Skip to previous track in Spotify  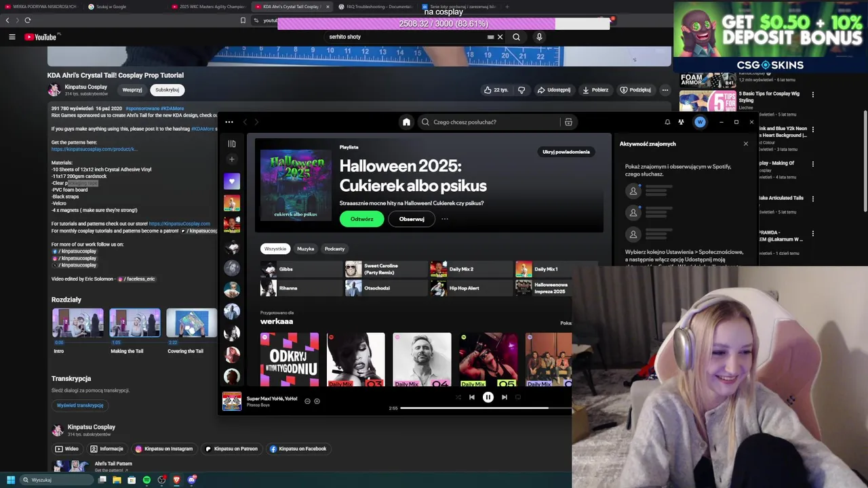pyautogui.click(x=472, y=397)
